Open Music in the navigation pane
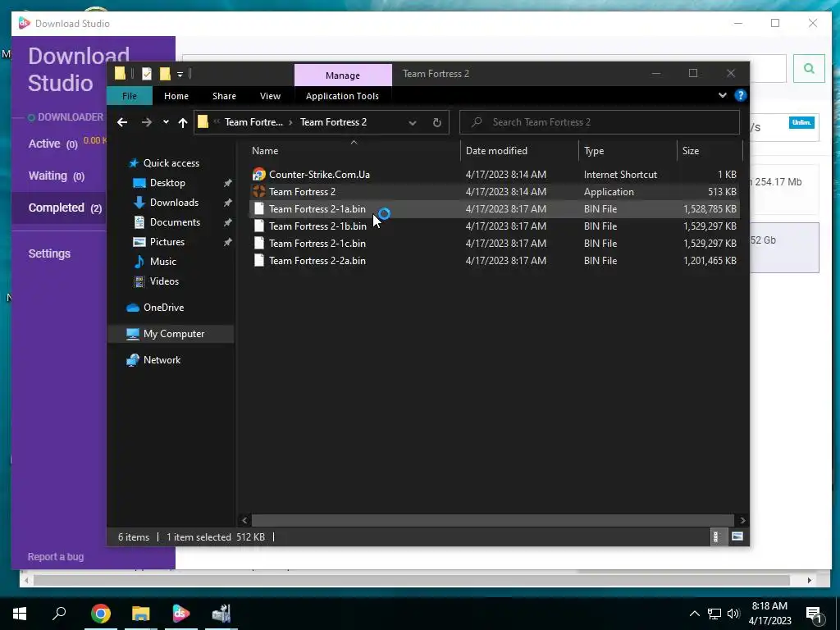The width and height of the screenshot is (840, 630). pos(163,262)
